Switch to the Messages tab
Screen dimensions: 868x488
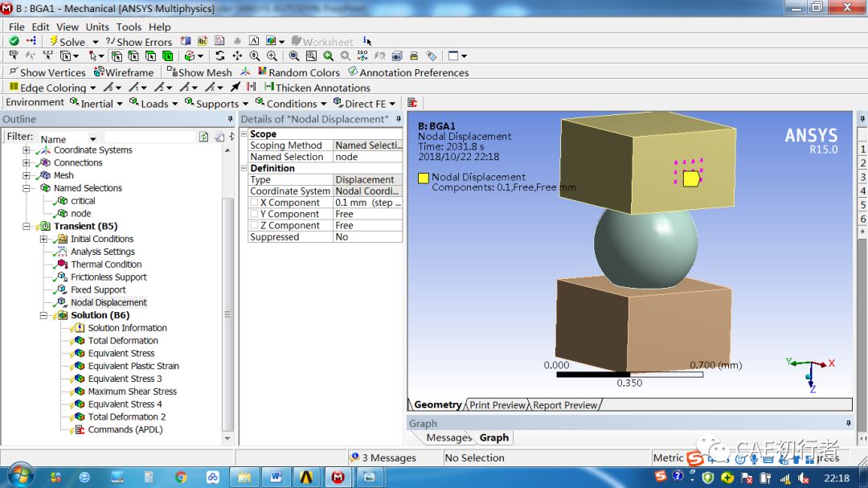448,437
